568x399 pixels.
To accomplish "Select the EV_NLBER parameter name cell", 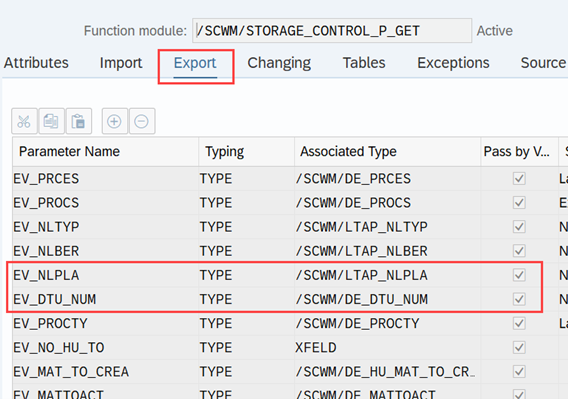I will 105,251.
